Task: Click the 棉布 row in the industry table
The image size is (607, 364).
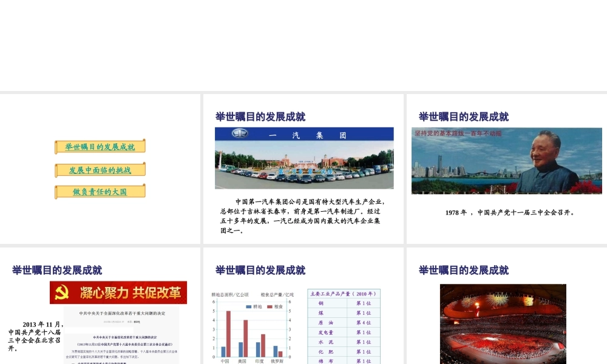Action: [344, 360]
